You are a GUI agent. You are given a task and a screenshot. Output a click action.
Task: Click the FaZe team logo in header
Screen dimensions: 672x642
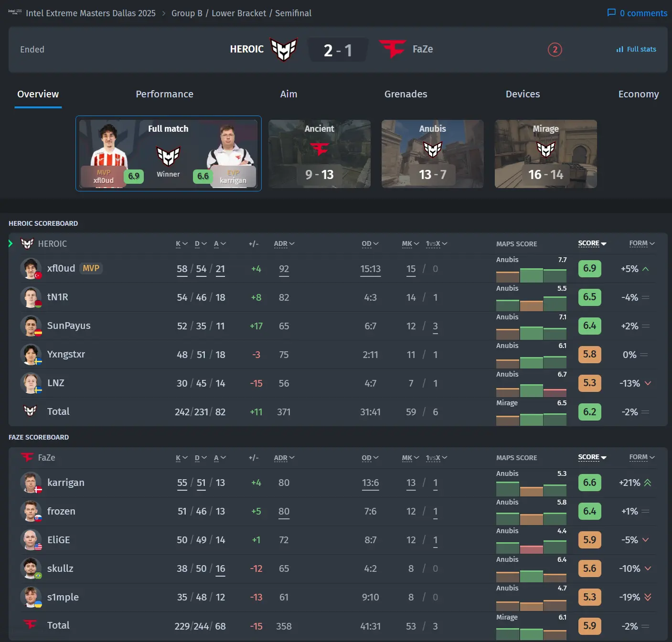point(393,49)
